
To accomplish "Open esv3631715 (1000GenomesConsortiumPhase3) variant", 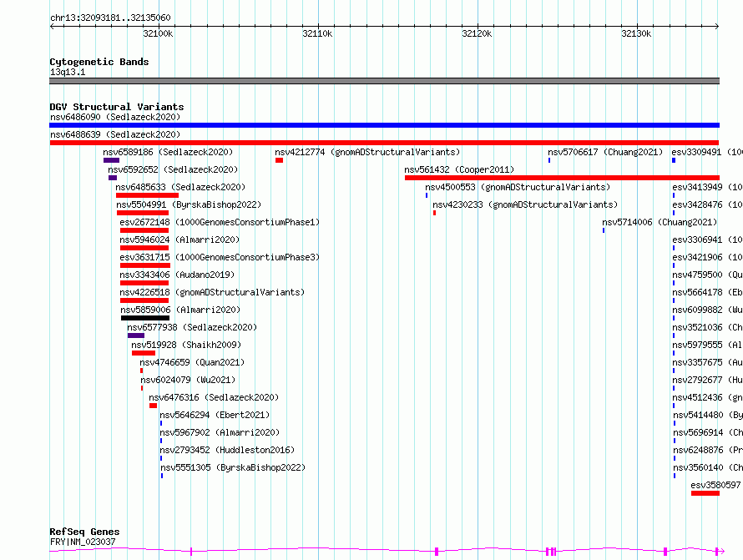I will pos(220,257).
